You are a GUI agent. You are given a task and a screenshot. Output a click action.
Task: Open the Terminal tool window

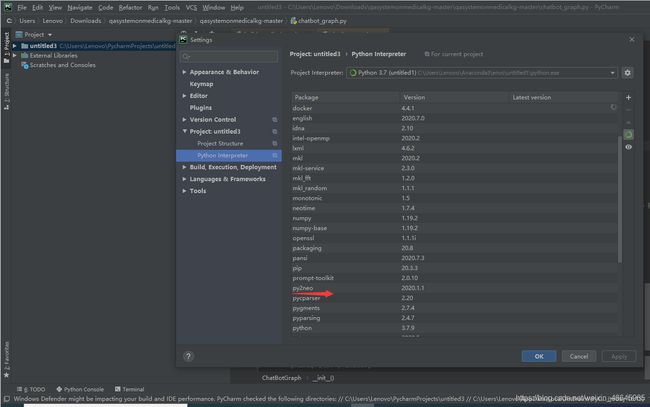pos(129,389)
